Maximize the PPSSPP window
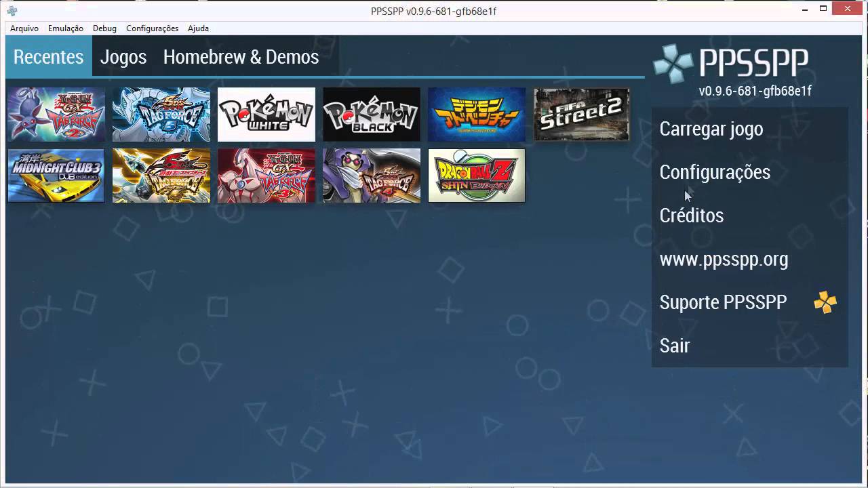This screenshot has height=488, width=868. 823,9
